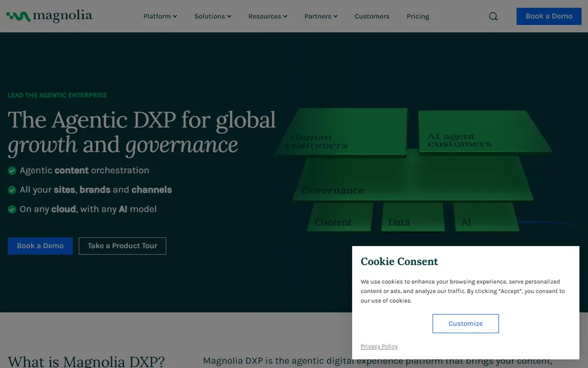Viewport: 588px width, 368px height.
Task: Go to the Customers page
Action: tap(372, 17)
